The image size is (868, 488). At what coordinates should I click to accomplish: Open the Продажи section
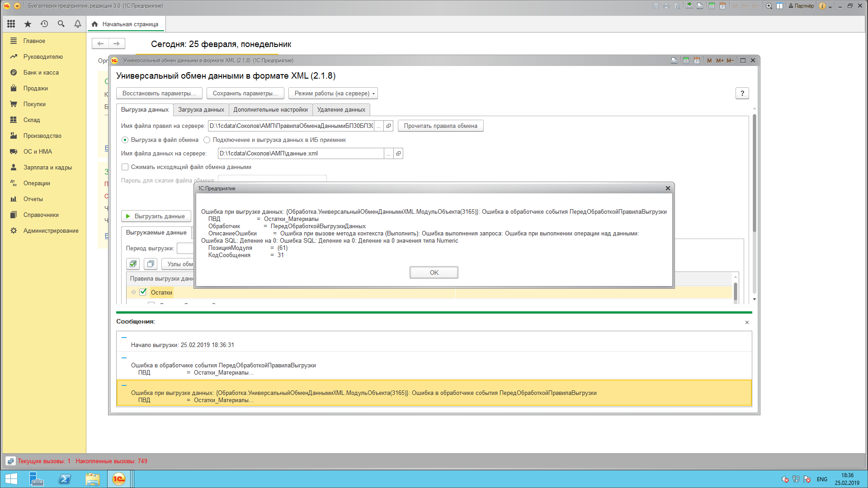35,88
